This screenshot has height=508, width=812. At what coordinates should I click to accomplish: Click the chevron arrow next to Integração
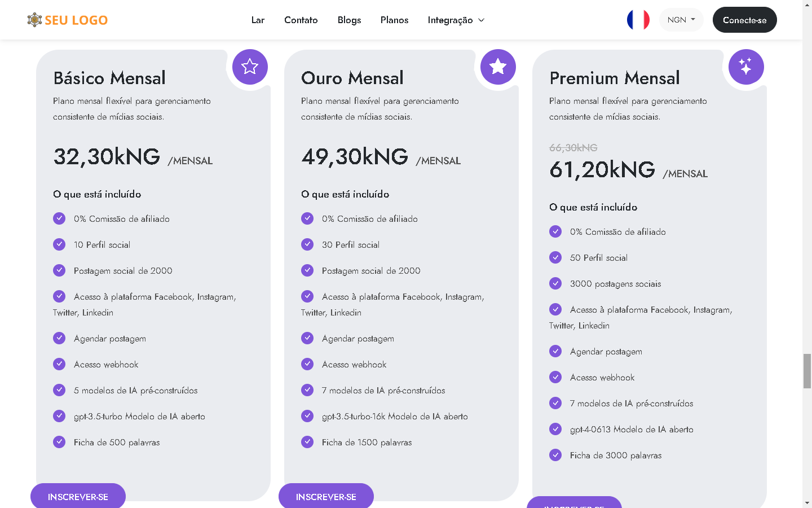(482, 20)
